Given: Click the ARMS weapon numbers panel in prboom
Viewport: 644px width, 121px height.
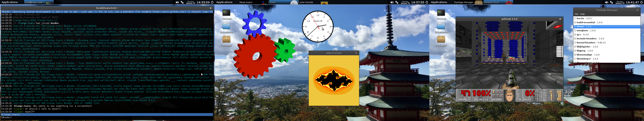Looking at the screenshot, I should coord(497,95).
